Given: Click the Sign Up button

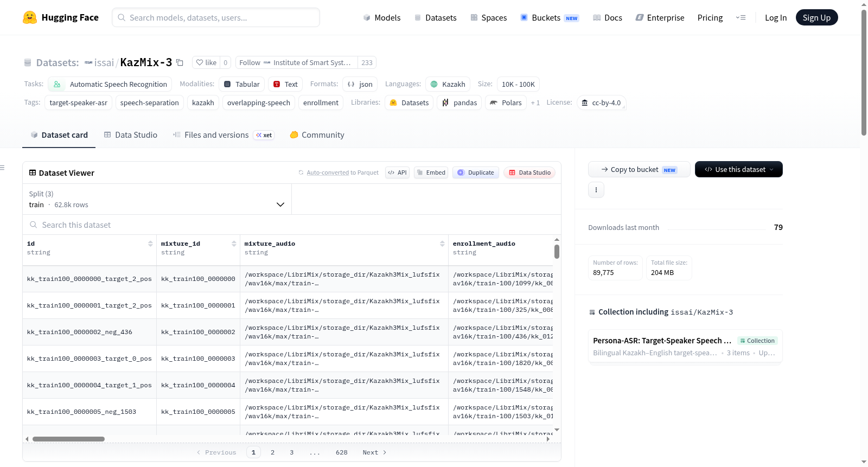Looking at the screenshot, I should 816,17.
